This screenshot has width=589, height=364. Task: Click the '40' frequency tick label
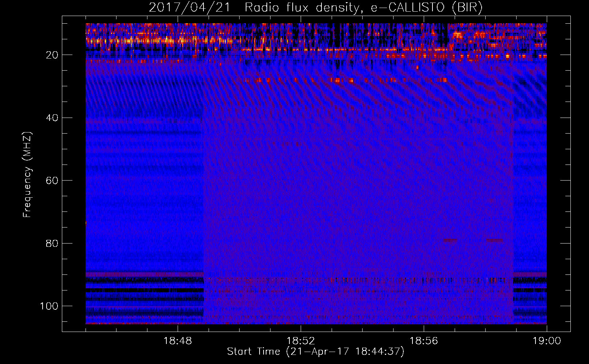click(52, 118)
